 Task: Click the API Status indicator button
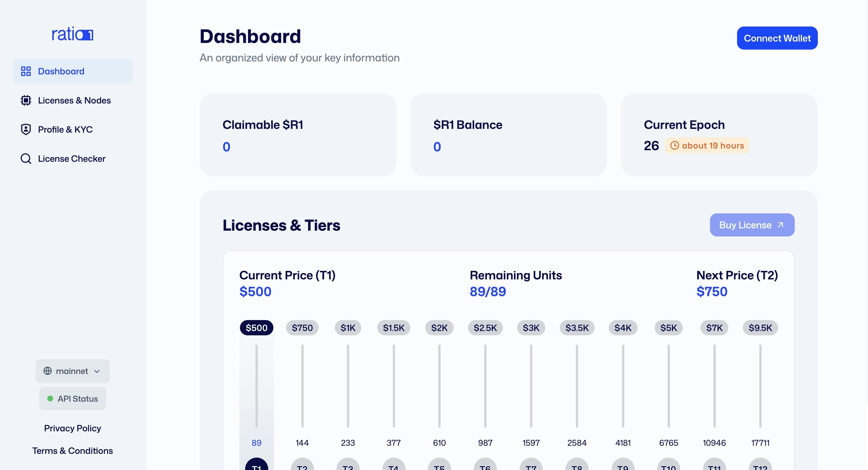(72, 398)
